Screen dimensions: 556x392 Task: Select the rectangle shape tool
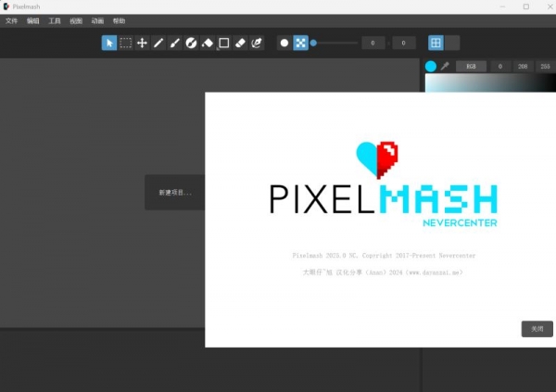pos(223,43)
